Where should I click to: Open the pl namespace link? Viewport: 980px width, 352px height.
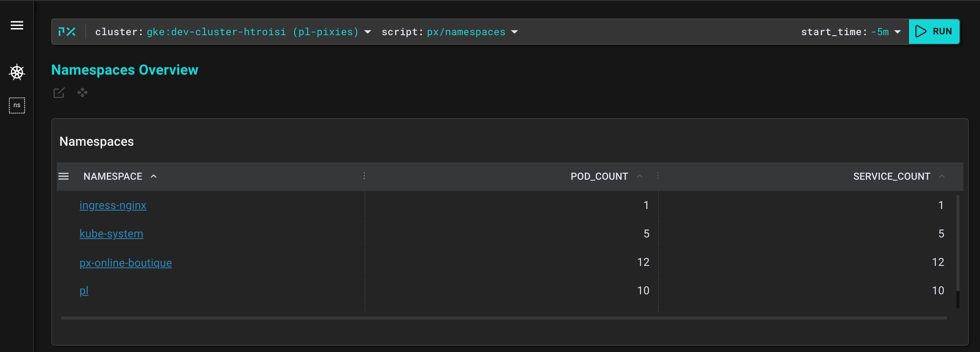click(84, 291)
